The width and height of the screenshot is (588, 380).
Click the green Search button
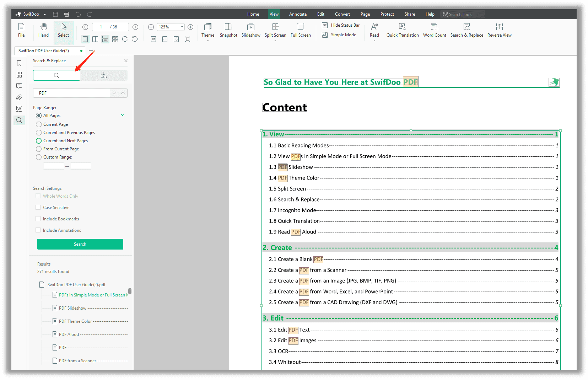click(x=80, y=244)
